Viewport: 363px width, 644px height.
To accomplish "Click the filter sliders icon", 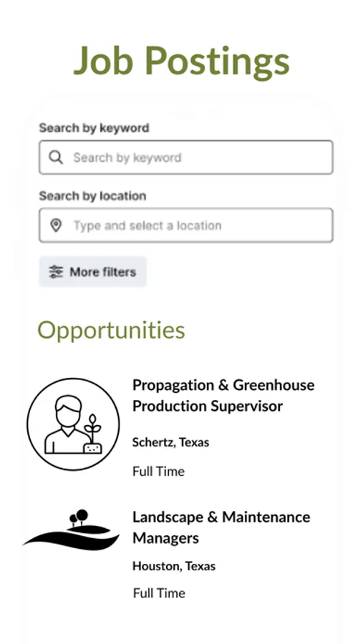I will coord(56,272).
